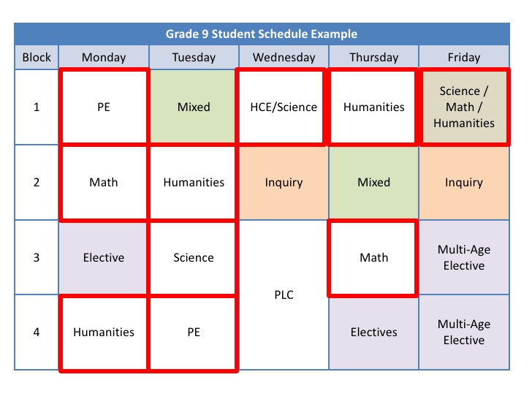This screenshot has width=532, height=399.
Task: Select the Science / Math / Humanities cell
Action: (x=463, y=107)
